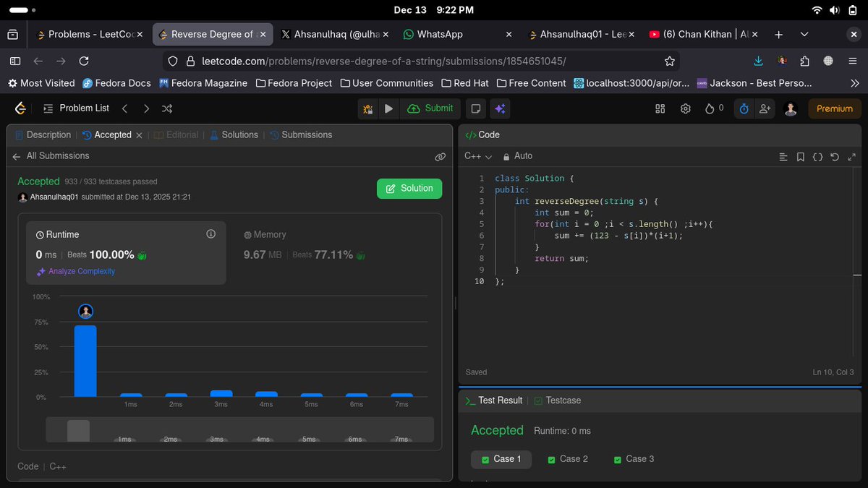Image resolution: width=868 pixels, height=488 pixels.
Task: Open the notes icon next to Submit
Action: [476, 108]
